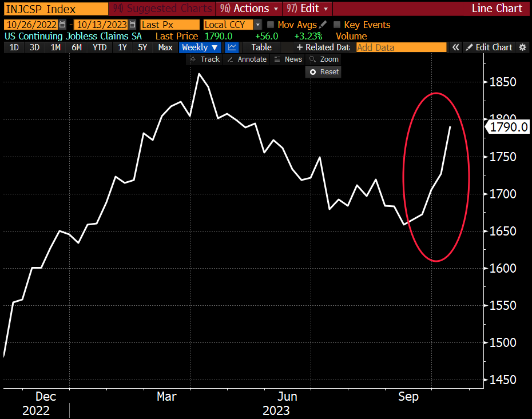Enable the Mov Avgs checkbox
This screenshot has width=532, height=419.
tap(271, 25)
